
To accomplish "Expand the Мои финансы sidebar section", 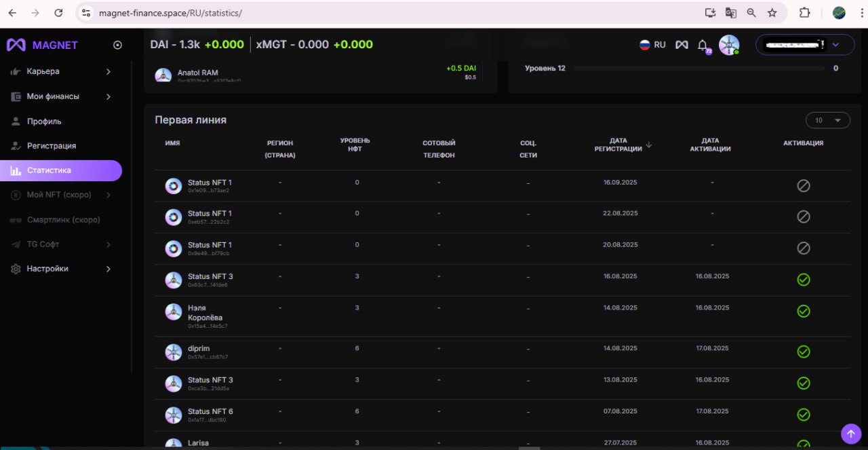I will [x=61, y=96].
